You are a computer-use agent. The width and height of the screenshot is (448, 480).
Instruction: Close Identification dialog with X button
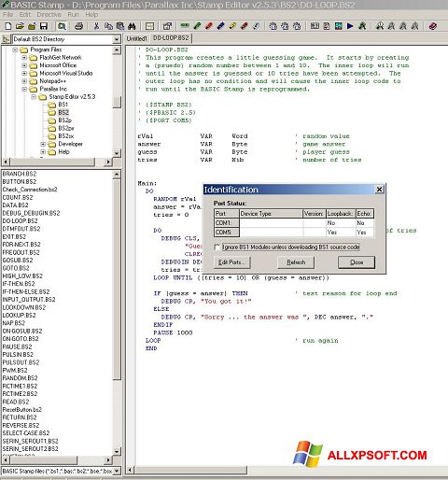tap(380, 190)
